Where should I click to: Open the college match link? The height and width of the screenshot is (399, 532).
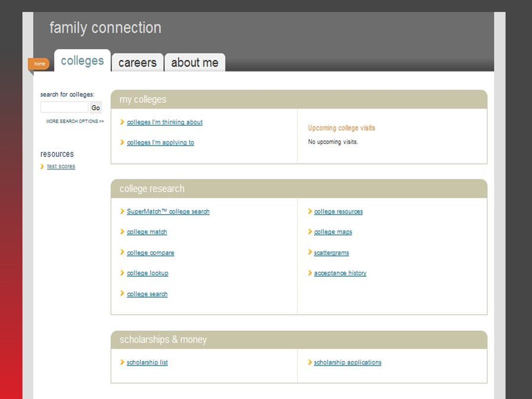coord(147,232)
